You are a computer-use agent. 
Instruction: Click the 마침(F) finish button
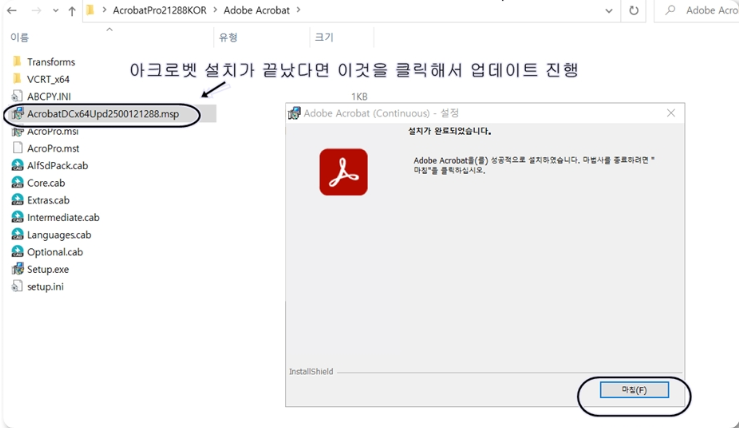[x=634, y=389]
